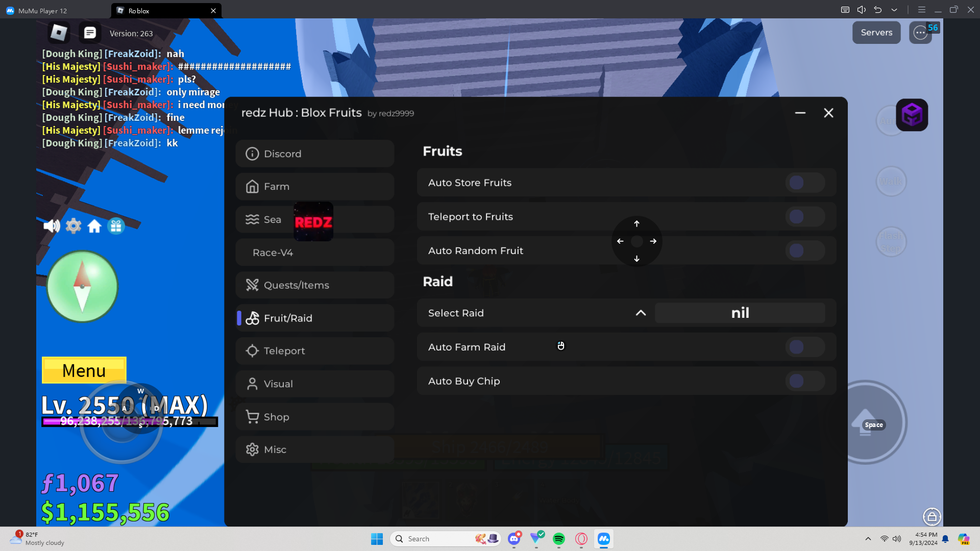Click the experience level progress bar
The width and height of the screenshot is (980, 551).
pyautogui.click(x=130, y=421)
